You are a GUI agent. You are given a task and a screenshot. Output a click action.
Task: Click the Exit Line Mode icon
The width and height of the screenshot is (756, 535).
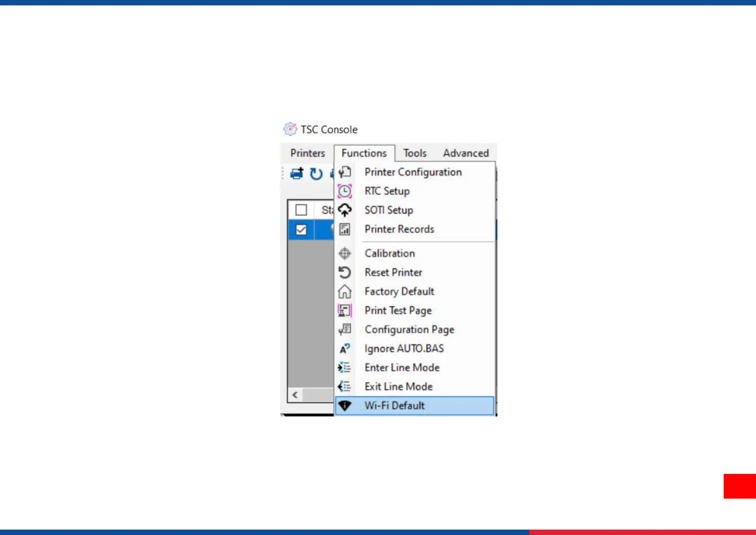tap(345, 387)
